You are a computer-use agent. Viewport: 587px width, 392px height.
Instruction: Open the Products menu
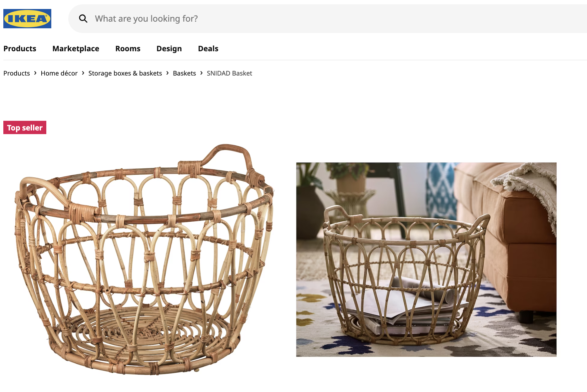click(20, 49)
